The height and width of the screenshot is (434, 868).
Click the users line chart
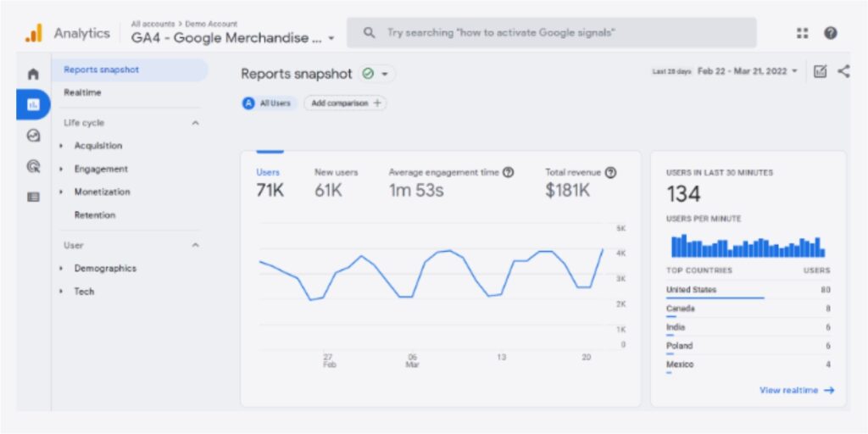pos(431,275)
